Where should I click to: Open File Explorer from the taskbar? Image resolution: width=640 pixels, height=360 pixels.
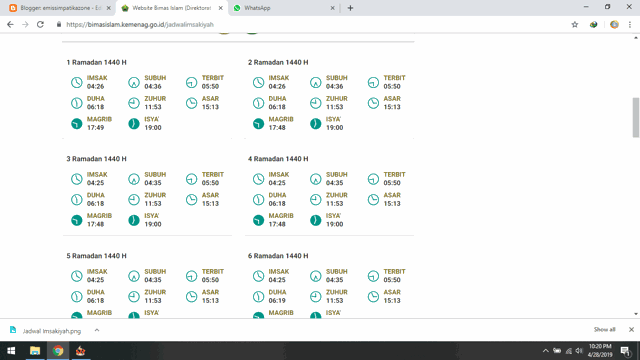point(35,351)
